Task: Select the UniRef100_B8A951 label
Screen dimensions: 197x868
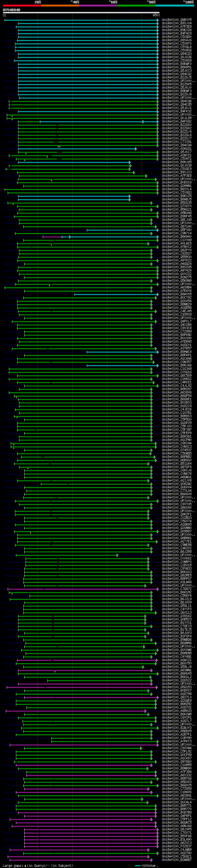Action: tap(177, 67)
